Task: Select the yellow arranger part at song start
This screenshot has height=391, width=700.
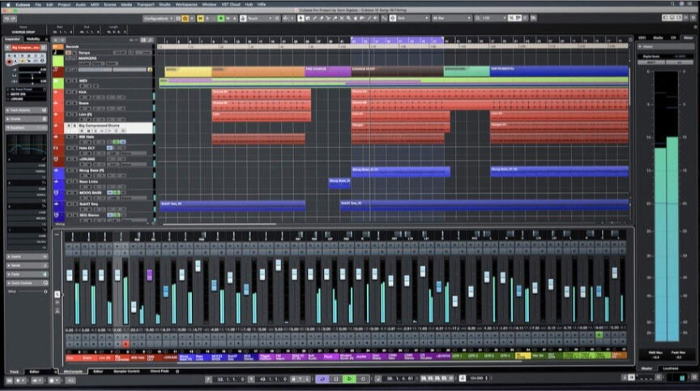Action: pyautogui.click(x=188, y=71)
